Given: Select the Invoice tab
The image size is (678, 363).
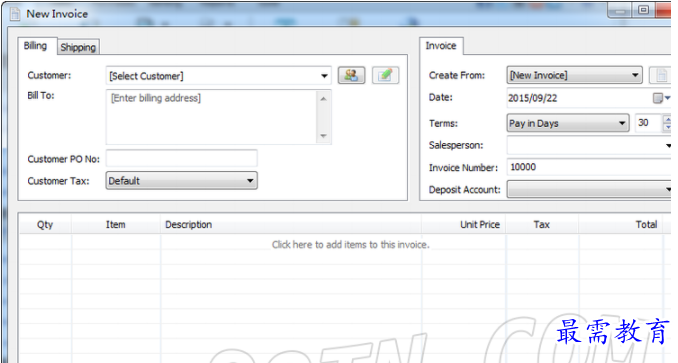Looking at the screenshot, I should click(x=441, y=46).
